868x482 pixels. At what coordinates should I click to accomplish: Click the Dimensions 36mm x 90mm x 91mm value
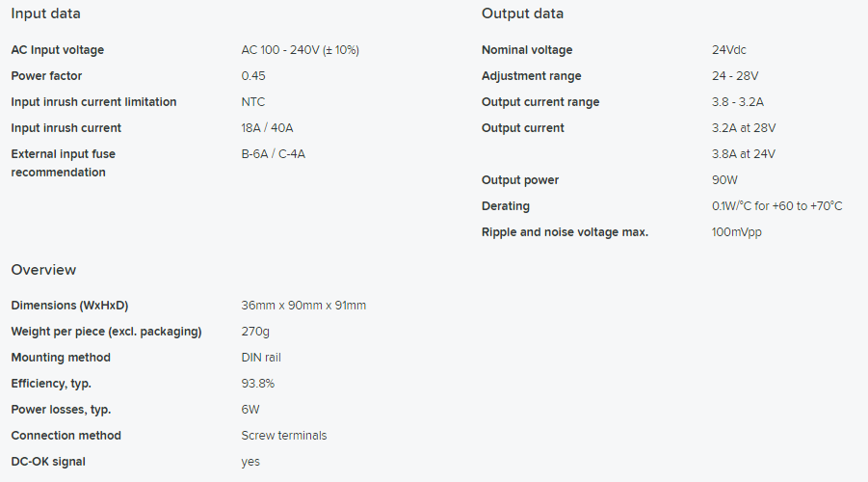303,306
